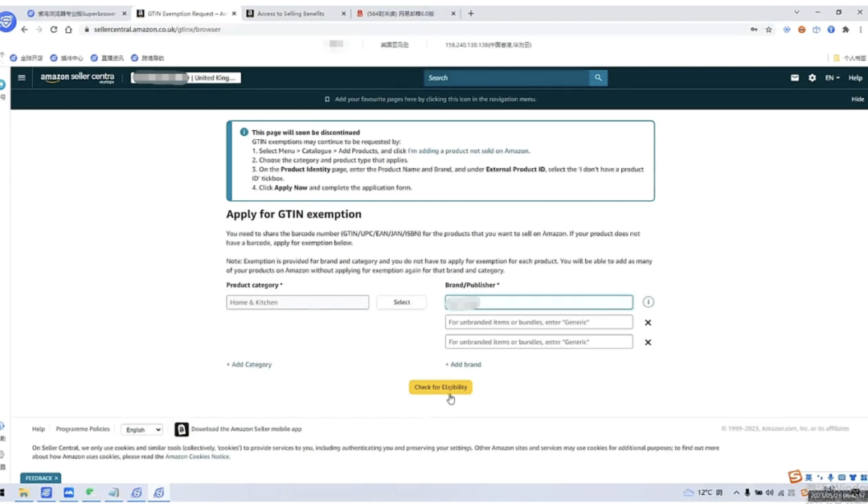Viewport: 868px width, 504px height.
Task: Click the first Brand/Publisher input field
Action: [x=538, y=302]
